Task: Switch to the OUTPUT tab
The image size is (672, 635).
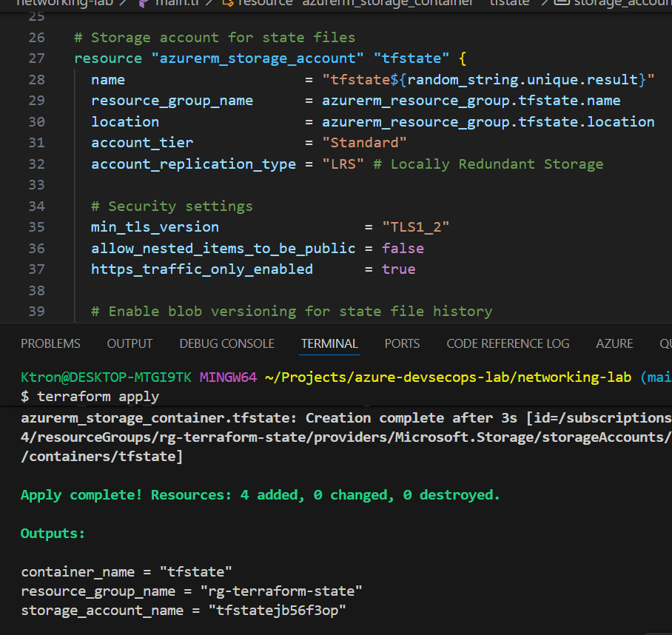Action: [130, 343]
